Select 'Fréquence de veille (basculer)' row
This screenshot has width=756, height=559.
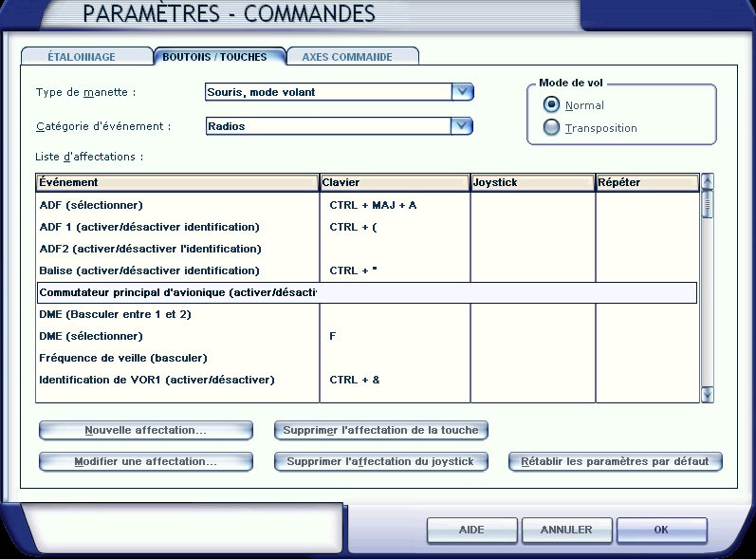(367, 358)
